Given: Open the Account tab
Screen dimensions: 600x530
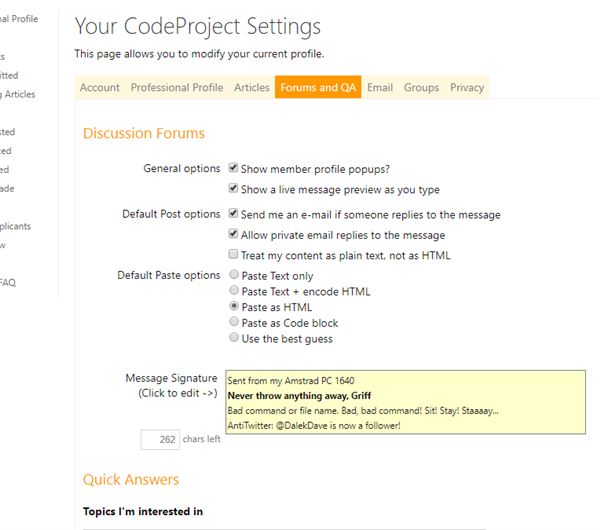Looking at the screenshot, I should pyautogui.click(x=99, y=87).
